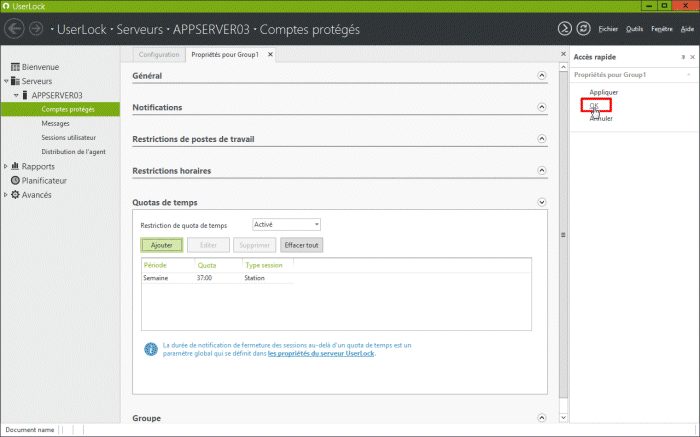Expand the Notifications section

[542, 107]
